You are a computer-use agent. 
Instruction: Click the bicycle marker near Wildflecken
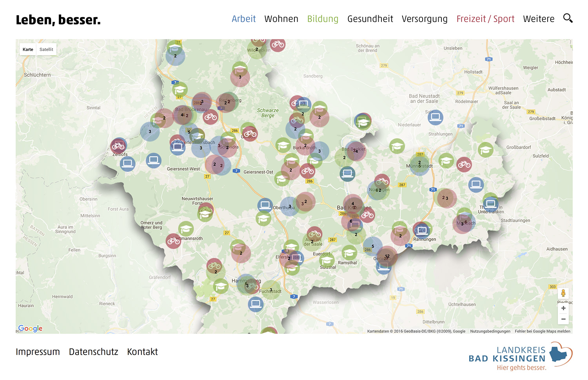coord(278,44)
